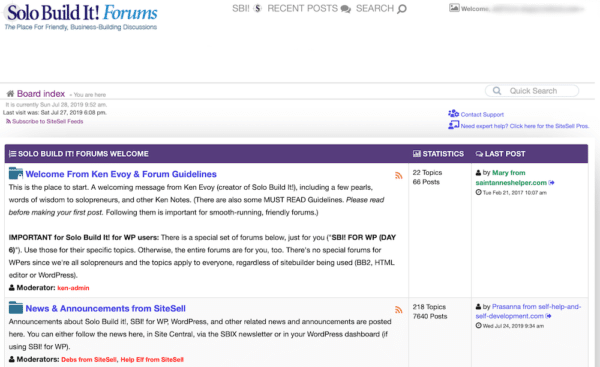Screen dimensions: 600x367
Task: Click the user avatar image icon
Action: pyautogui.click(x=454, y=8)
